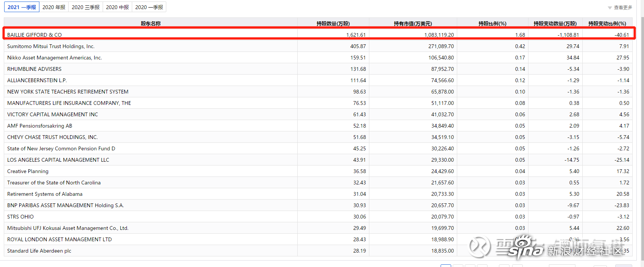
Task: Select the change ratio -40.61
Action: [622, 35]
